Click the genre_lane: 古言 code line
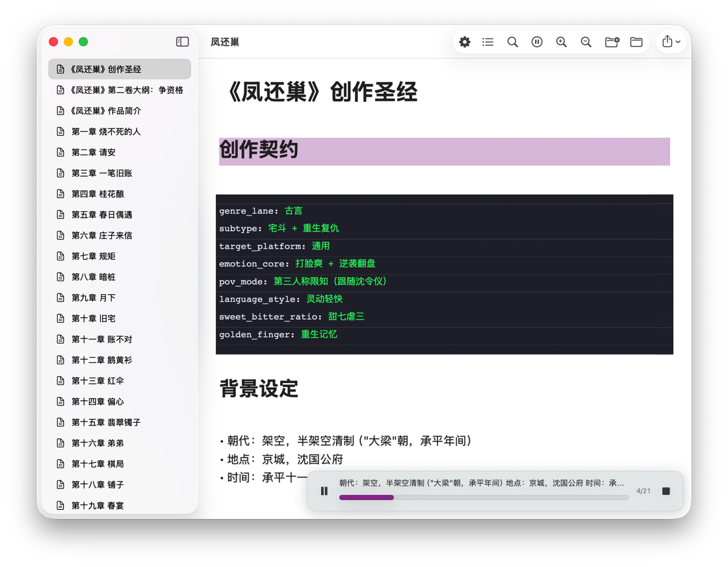Screen dimensions: 728x567 click(x=261, y=210)
